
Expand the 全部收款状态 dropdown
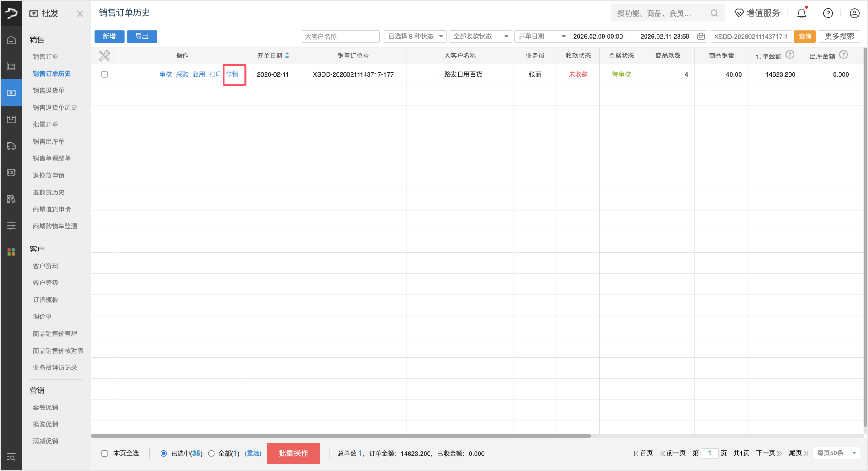(480, 36)
